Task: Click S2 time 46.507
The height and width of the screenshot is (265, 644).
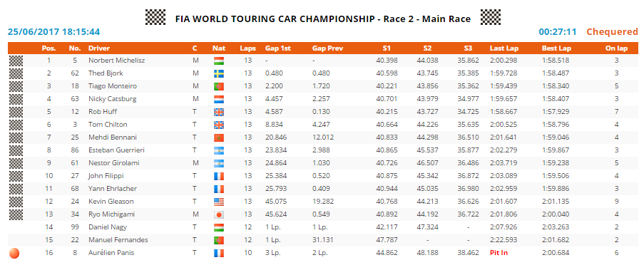Action: coord(428,163)
